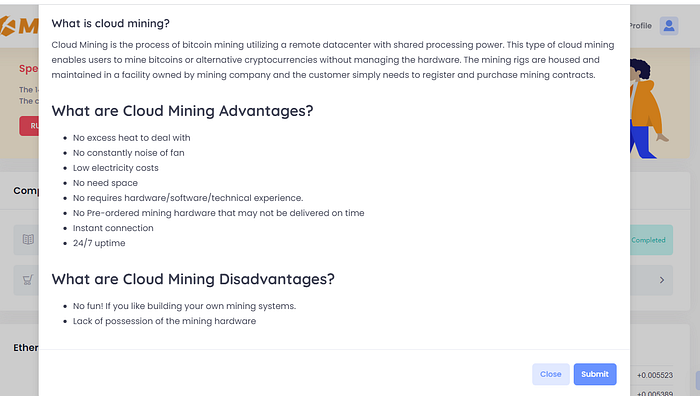
Task: Click the "Low electricity costs" list item
Action: [116, 168]
